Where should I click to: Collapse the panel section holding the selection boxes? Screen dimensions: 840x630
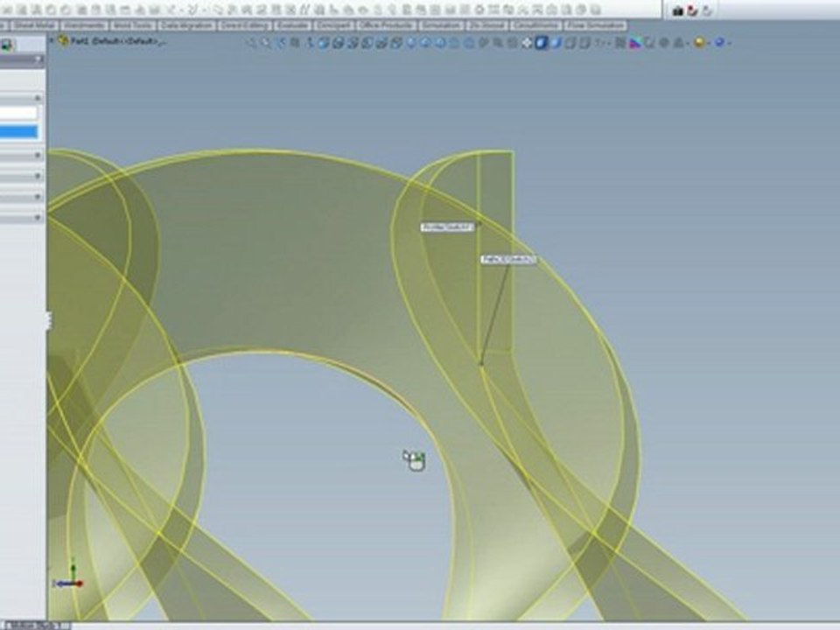point(38,98)
